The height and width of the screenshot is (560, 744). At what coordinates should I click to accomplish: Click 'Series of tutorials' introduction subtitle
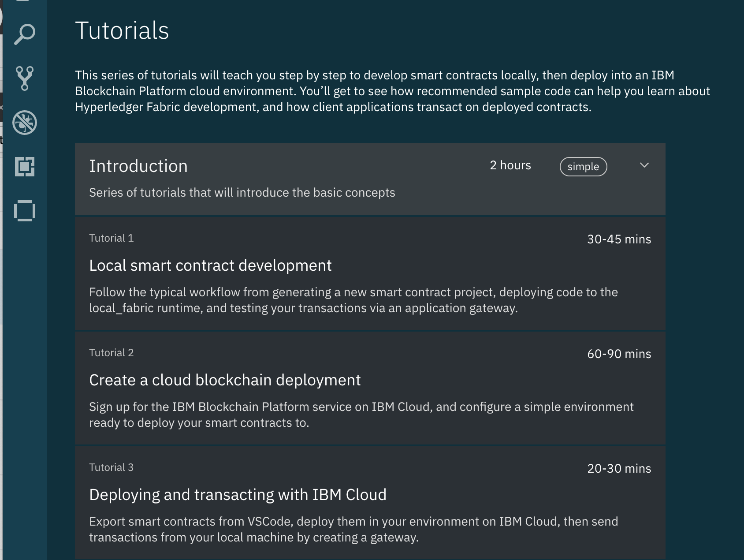click(x=242, y=193)
